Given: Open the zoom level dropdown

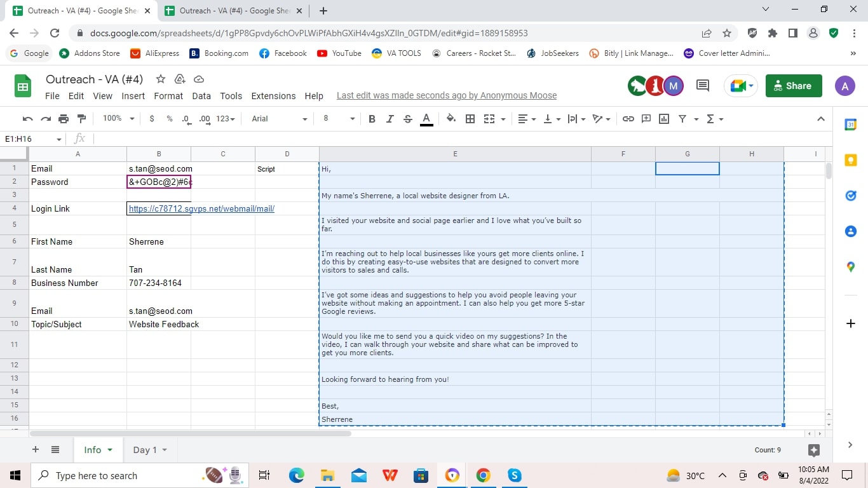Looking at the screenshot, I should point(119,119).
